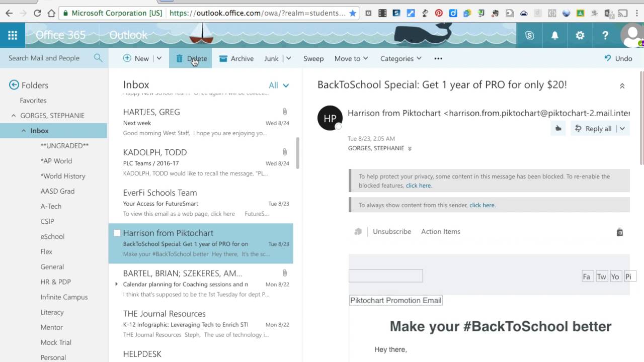The width and height of the screenshot is (644, 362).
Task: Open the Reply all dropdown arrow
Action: tap(622, 128)
